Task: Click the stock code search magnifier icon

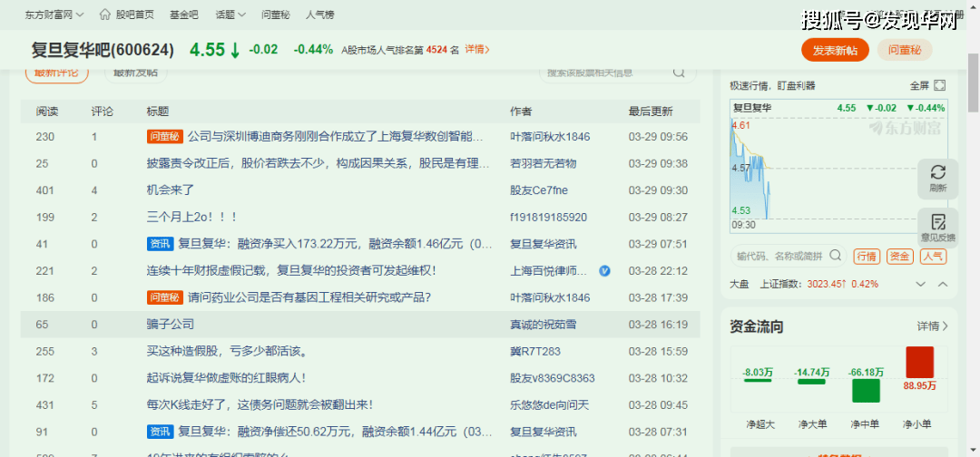Action: tap(836, 256)
